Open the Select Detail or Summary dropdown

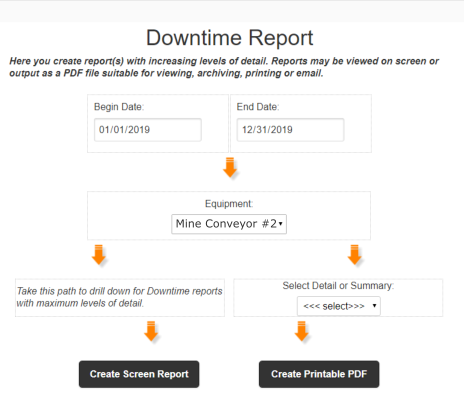[x=339, y=306]
